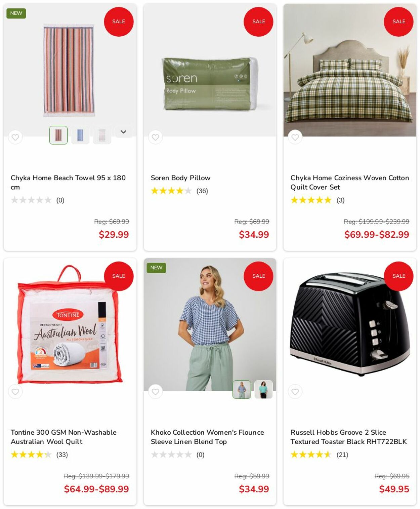420x509 pixels.
Task: Heart the Tontine Australian Wool Quilt
Action: [15, 392]
